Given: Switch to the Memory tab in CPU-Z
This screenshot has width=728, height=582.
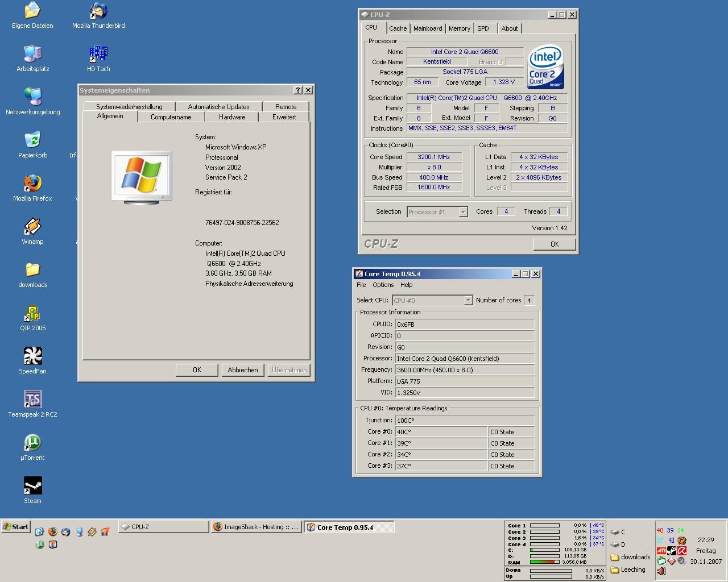Looking at the screenshot, I should pyautogui.click(x=460, y=28).
